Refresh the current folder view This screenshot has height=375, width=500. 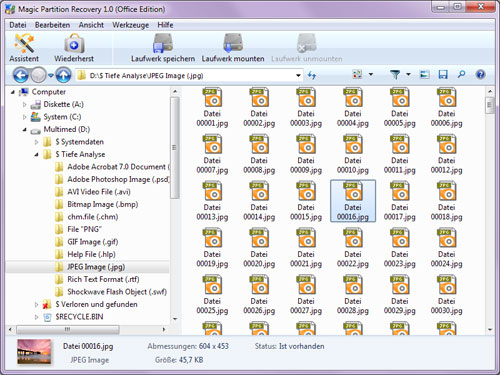tap(312, 75)
